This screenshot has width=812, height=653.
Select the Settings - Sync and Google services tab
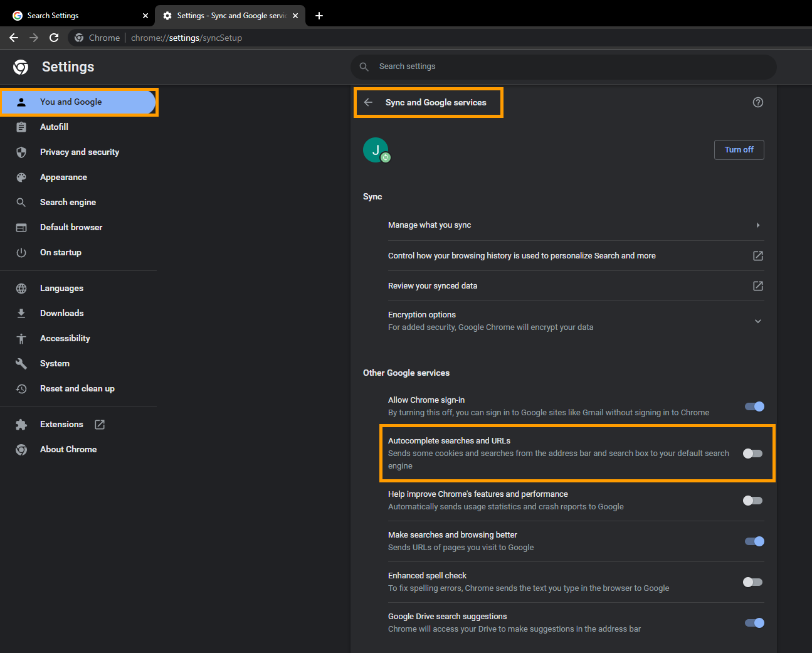tap(230, 16)
